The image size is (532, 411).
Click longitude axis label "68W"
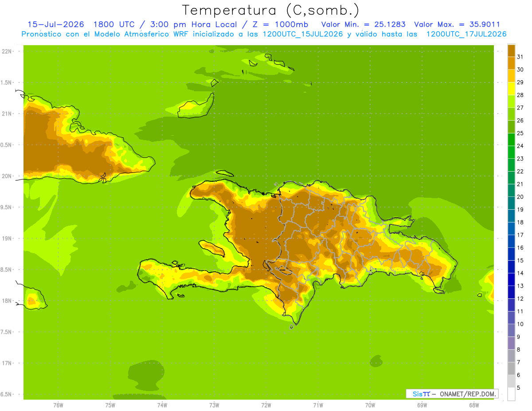474,405
